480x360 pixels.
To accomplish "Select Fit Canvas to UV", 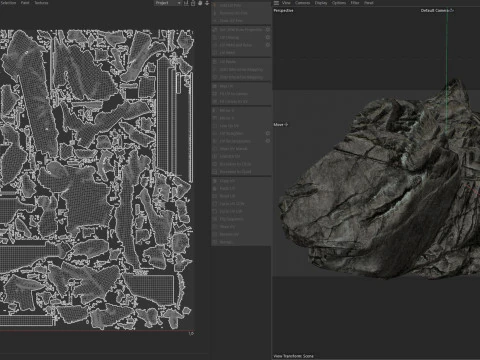I will pyautogui.click(x=241, y=101).
